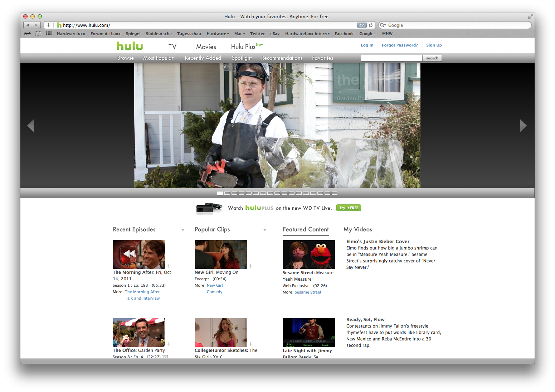Open New Girl Moving On thumbnail
Screen dimensions: 555x392
click(221, 255)
